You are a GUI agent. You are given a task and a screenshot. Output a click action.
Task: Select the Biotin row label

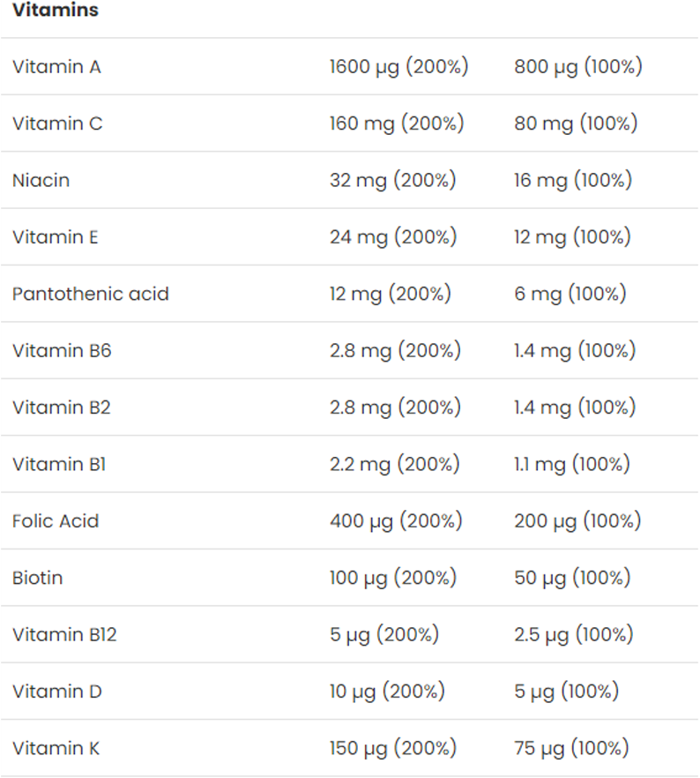(x=38, y=578)
